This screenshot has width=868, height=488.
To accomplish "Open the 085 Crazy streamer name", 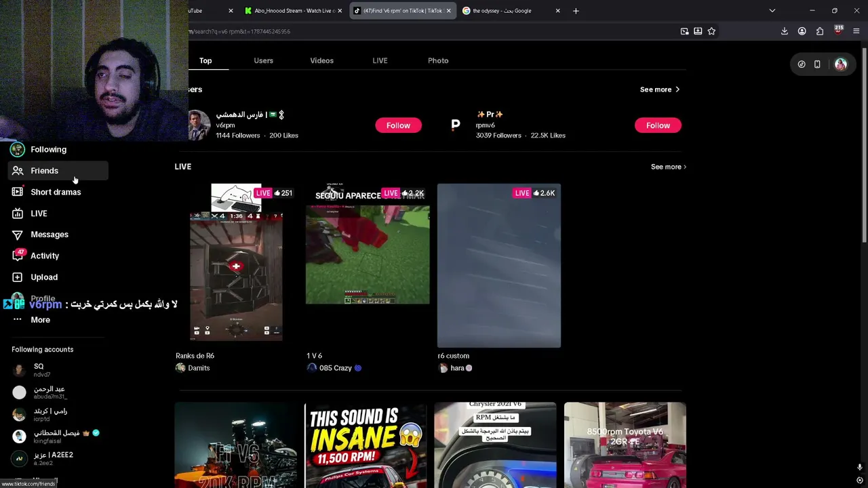I will 335,368.
